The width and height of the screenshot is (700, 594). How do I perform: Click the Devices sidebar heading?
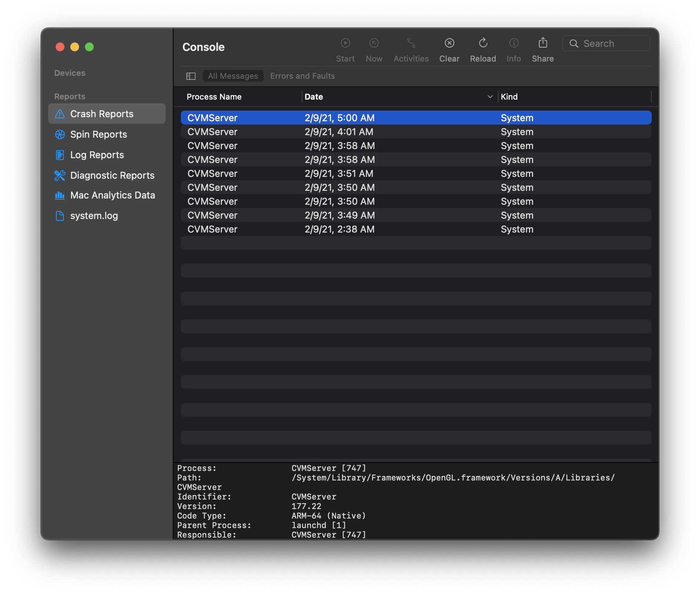[70, 73]
